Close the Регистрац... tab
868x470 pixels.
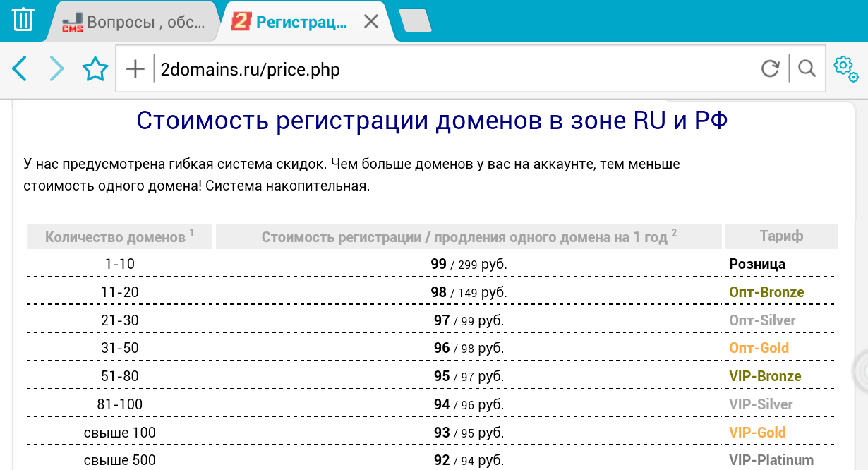pos(371,22)
